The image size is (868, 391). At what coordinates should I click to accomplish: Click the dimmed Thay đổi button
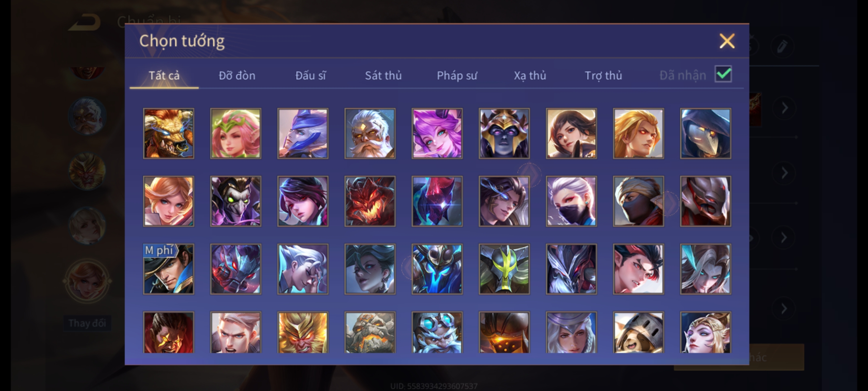87,323
